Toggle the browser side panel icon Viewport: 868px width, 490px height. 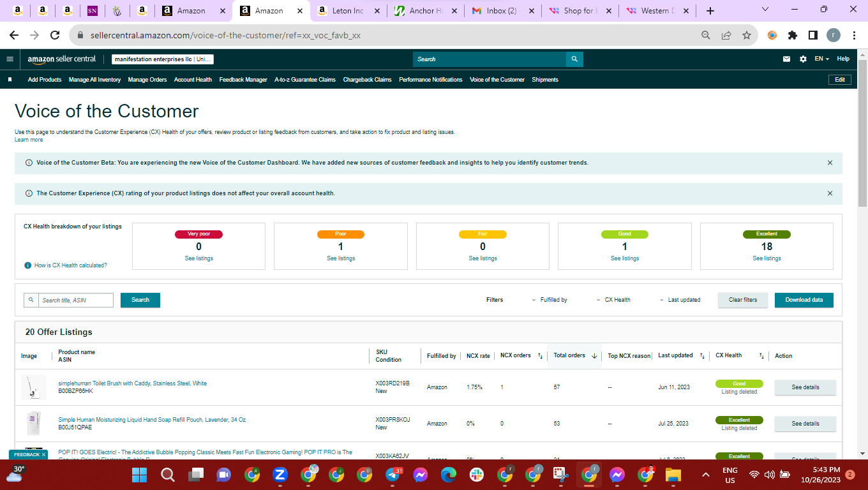[x=812, y=35]
